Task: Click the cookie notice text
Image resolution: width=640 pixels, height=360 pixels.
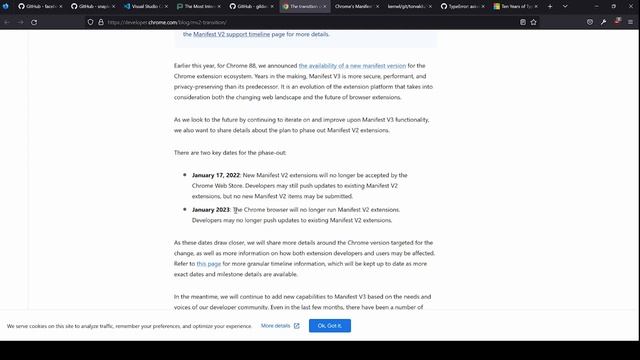Action: (129, 326)
